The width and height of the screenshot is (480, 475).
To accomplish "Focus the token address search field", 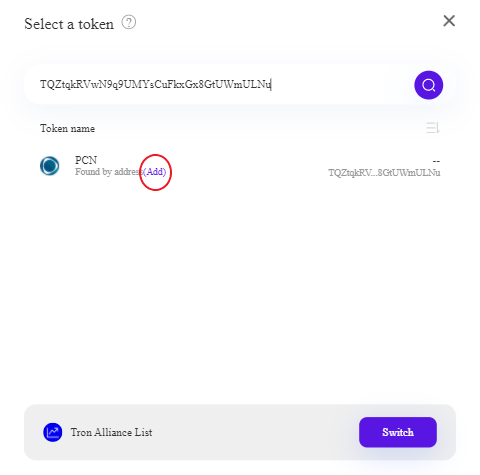I will [x=218, y=85].
